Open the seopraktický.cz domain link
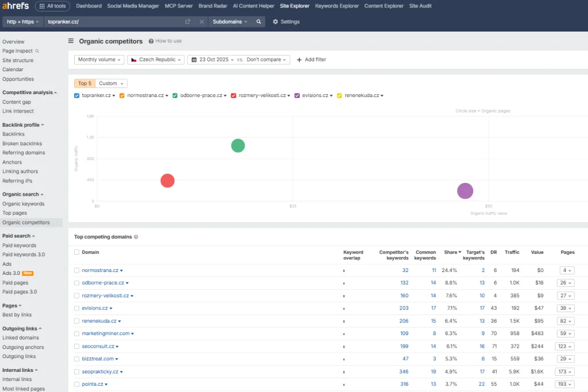Viewport: 588px width, 392px height. 100,372
